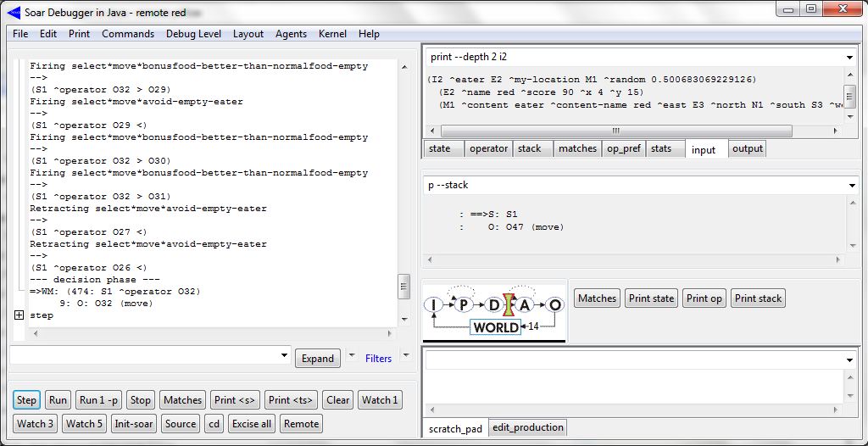868x446 pixels.
Task: Click the Excise all button
Action: [251, 424]
